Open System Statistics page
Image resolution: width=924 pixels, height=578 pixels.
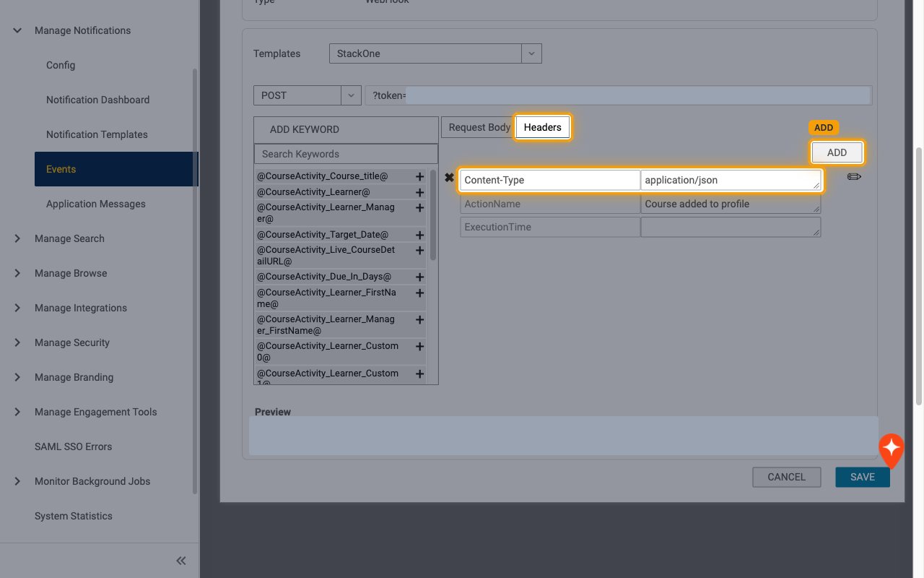(x=74, y=516)
